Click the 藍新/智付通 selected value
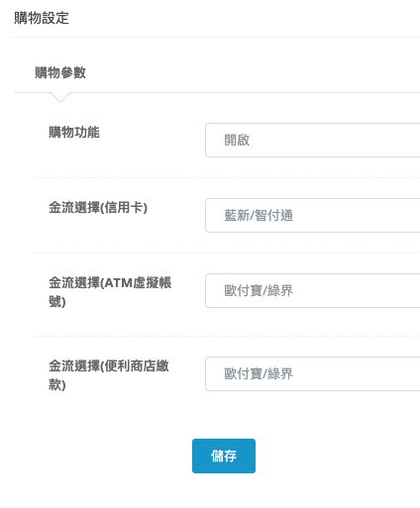 click(x=259, y=215)
